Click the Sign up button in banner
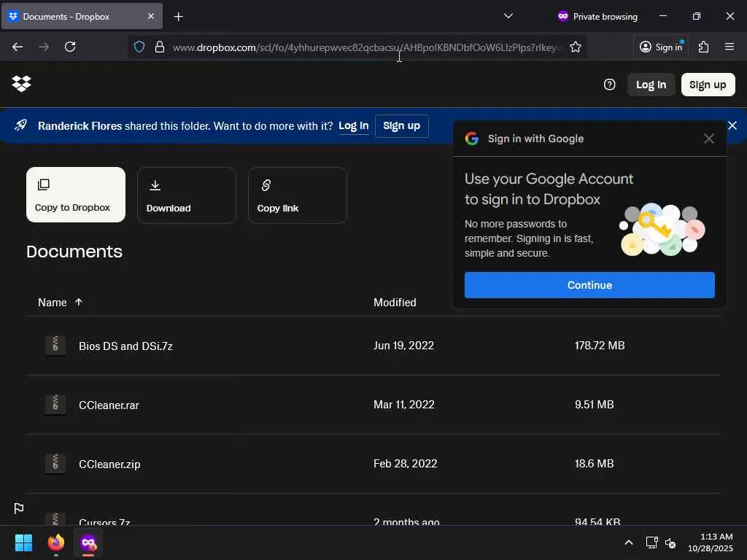Image resolution: width=747 pixels, height=560 pixels. 402,125
